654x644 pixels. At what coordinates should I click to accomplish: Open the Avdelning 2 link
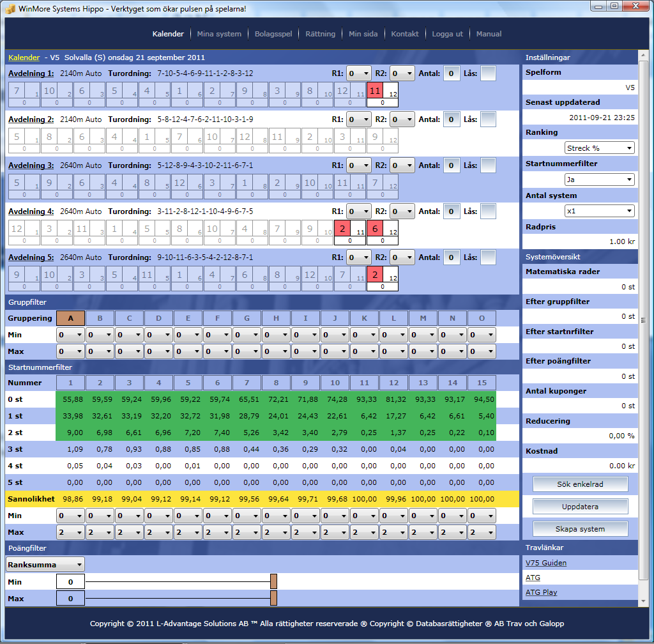pos(31,119)
